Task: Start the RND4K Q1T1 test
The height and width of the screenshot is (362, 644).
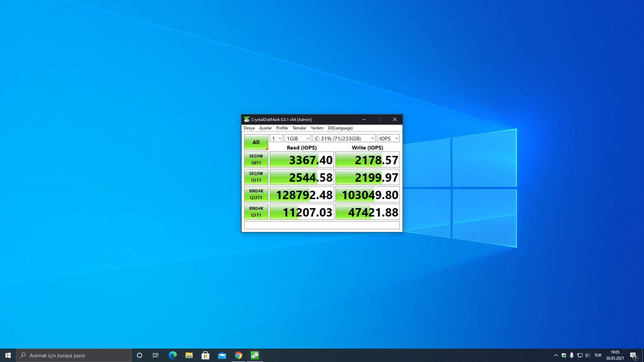Action: tap(256, 212)
